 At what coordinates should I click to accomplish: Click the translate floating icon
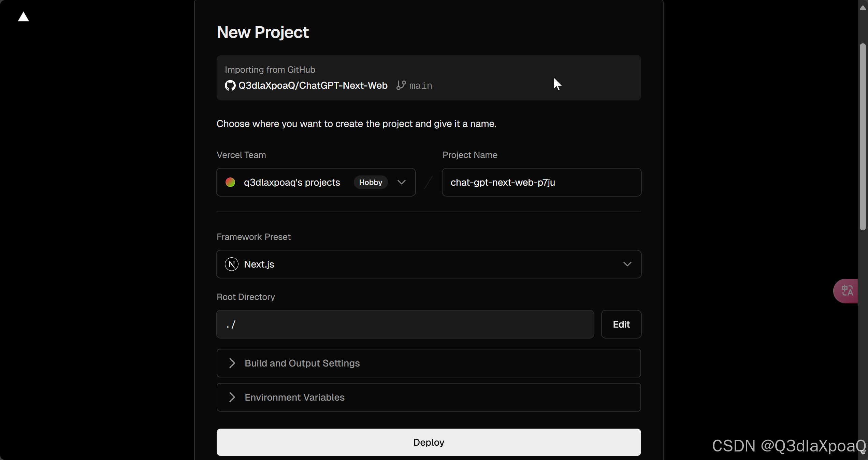[x=847, y=291]
